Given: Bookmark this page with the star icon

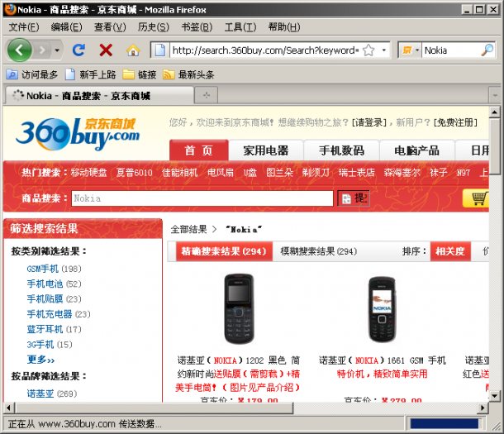Looking at the screenshot, I should pos(368,50).
